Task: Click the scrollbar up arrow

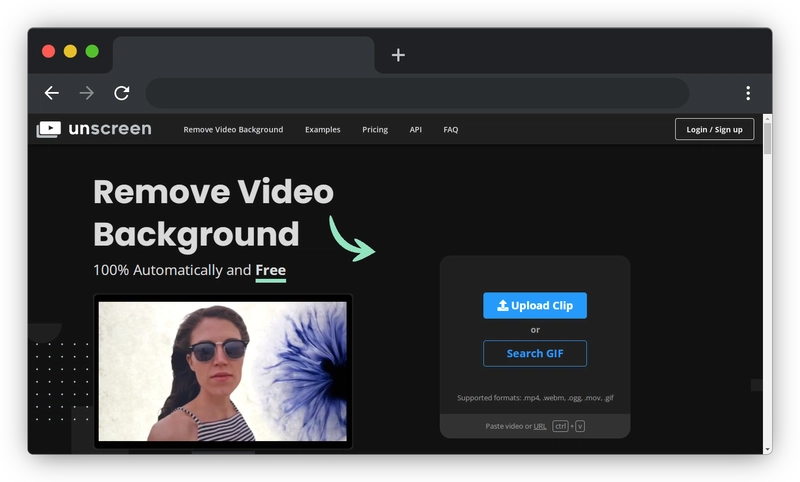Action: [x=767, y=118]
